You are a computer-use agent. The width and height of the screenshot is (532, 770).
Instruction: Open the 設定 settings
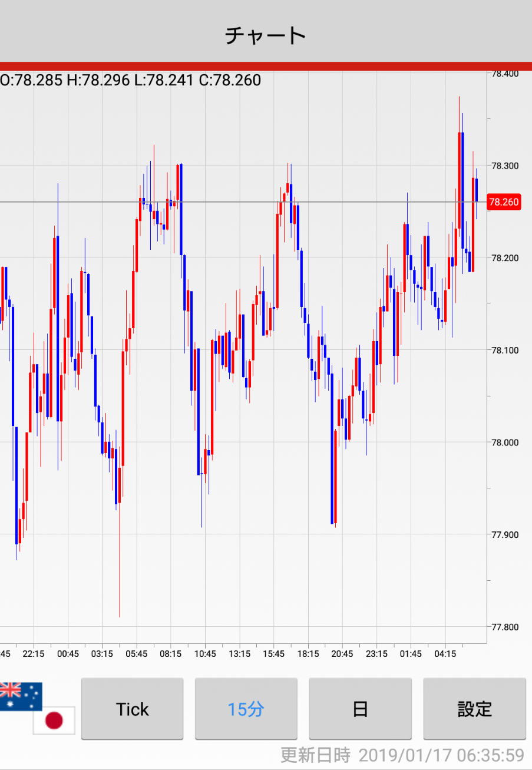click(474, 709)
